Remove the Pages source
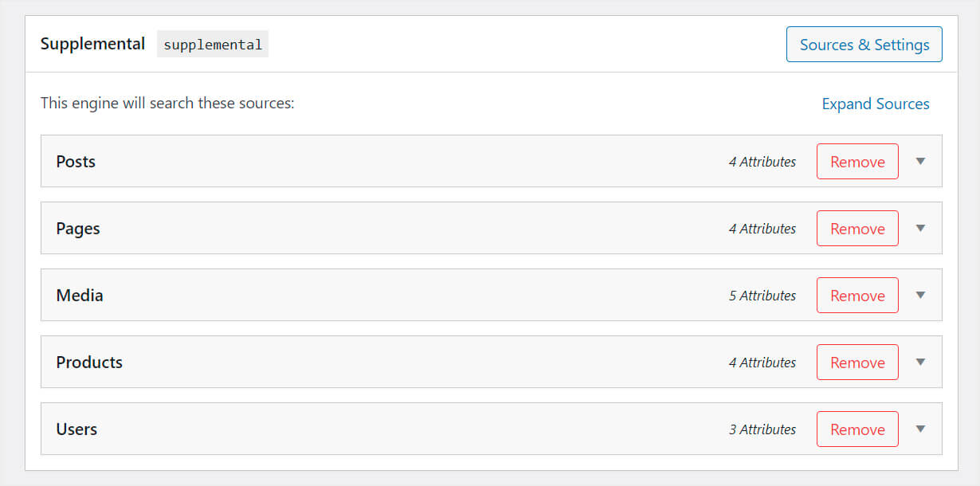The height and width of the screenshot is (486, 980). [x=857, y=229]
